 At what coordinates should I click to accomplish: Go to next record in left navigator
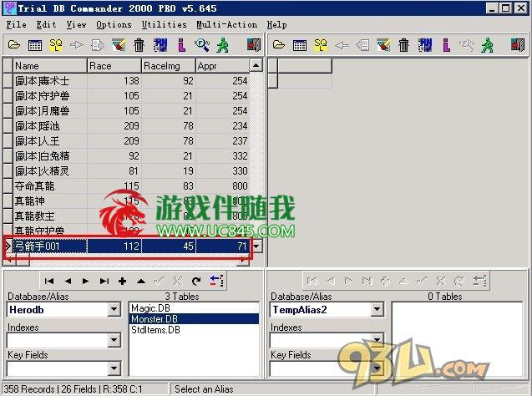(x=86, y=281)
